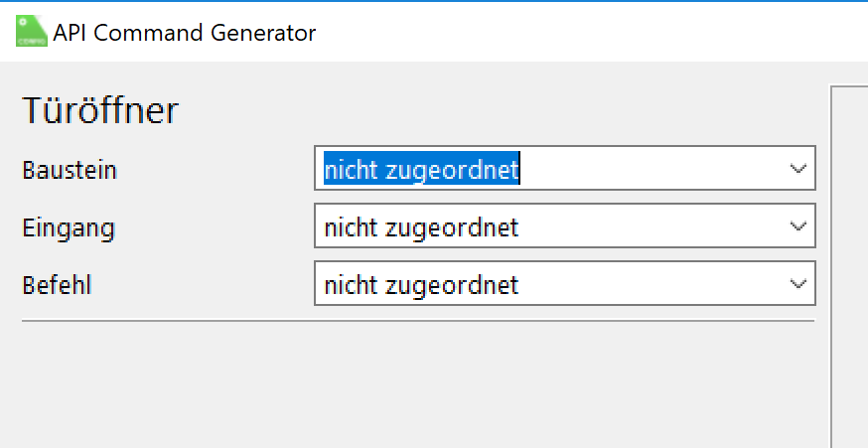Focus the Baustein combo box blank area
The image size is (868, 448).
coord(655,169)
